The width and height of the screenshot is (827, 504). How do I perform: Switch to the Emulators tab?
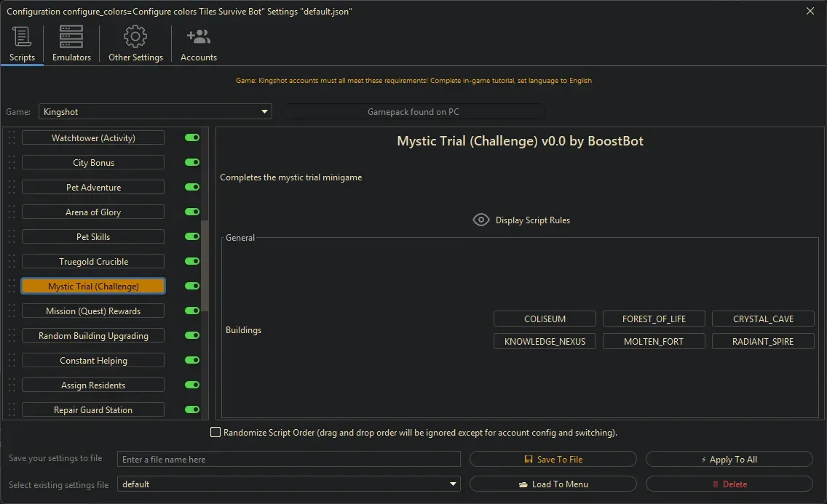(x=71, y=44)
